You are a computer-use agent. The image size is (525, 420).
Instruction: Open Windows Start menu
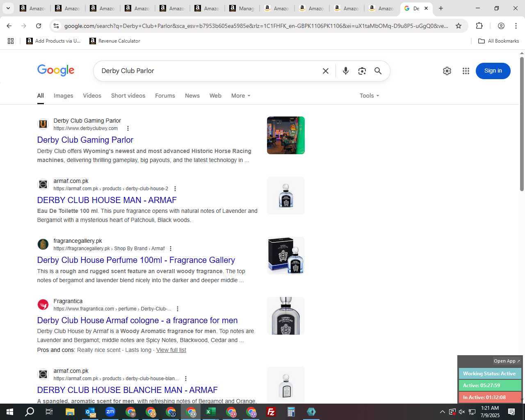[x=9, y=412]
